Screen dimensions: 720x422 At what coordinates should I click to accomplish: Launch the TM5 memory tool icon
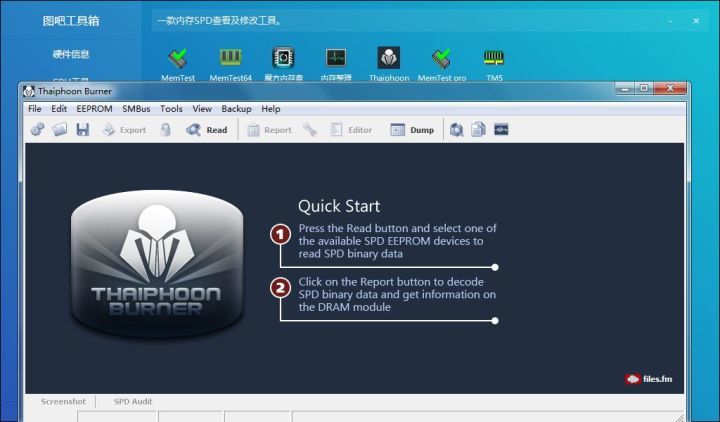494,64
